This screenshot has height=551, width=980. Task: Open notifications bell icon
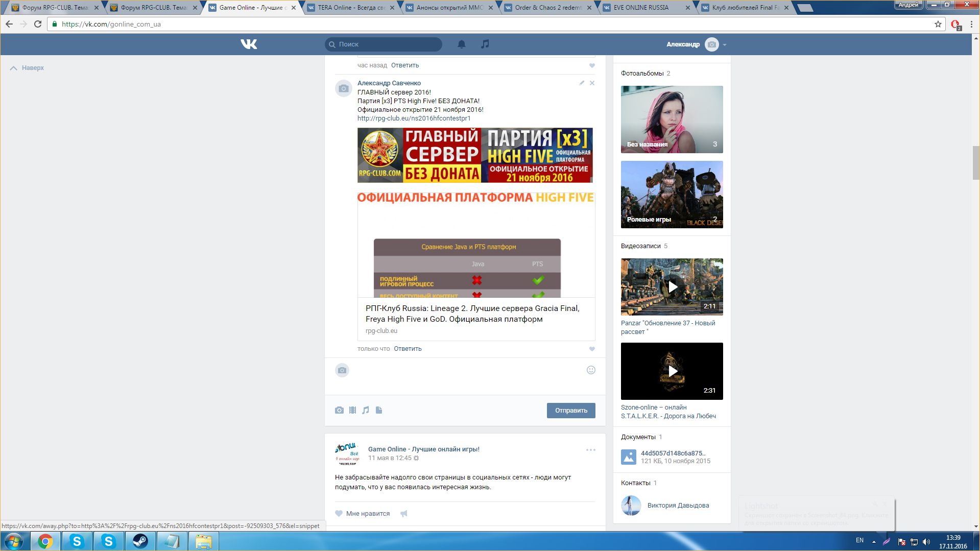tap(462, 44)
